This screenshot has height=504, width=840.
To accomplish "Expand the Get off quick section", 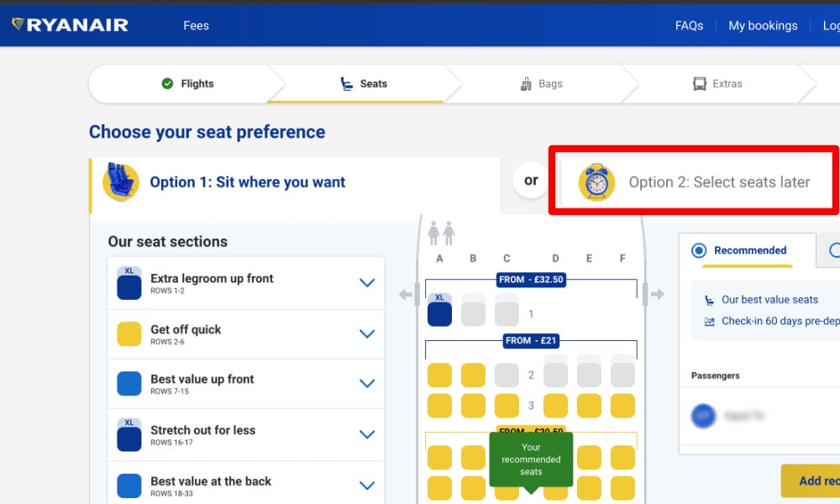I will (x=246, y=334).
